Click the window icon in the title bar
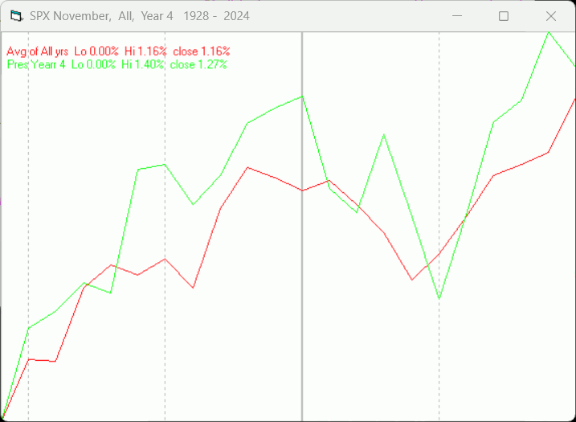576x422 pixels. [16, 16]
